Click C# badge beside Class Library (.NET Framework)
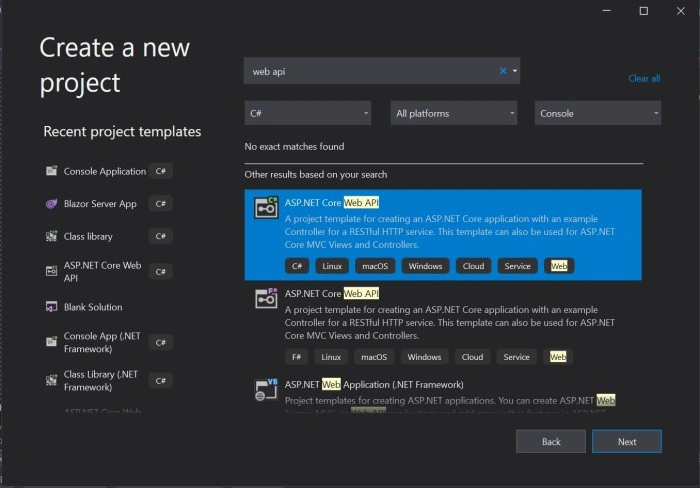Viewport: 700px width, 488px height. click(x=161, y=381)
